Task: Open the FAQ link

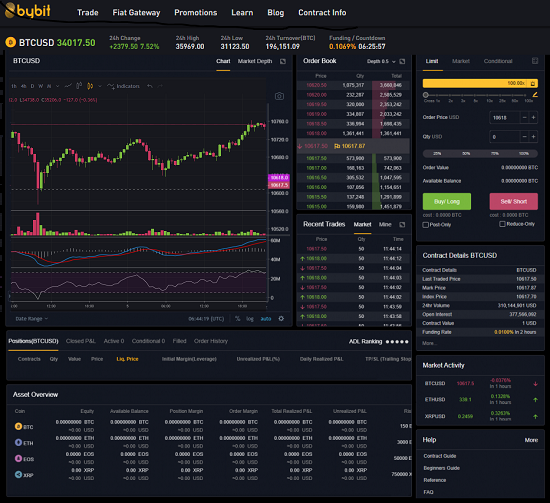Action: pos(428,492)
